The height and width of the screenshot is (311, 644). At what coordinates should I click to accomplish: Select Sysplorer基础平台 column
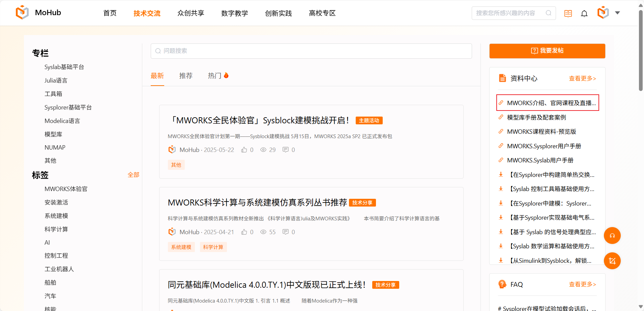tap(68, 107)
